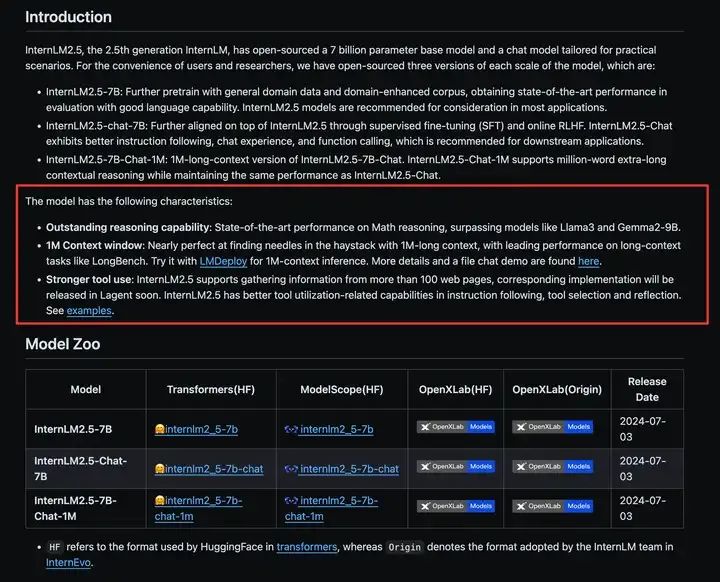This screenshot has height=582, width=720.
Task: Click the 'Origin' code label in the footnote
Action: 405,547
